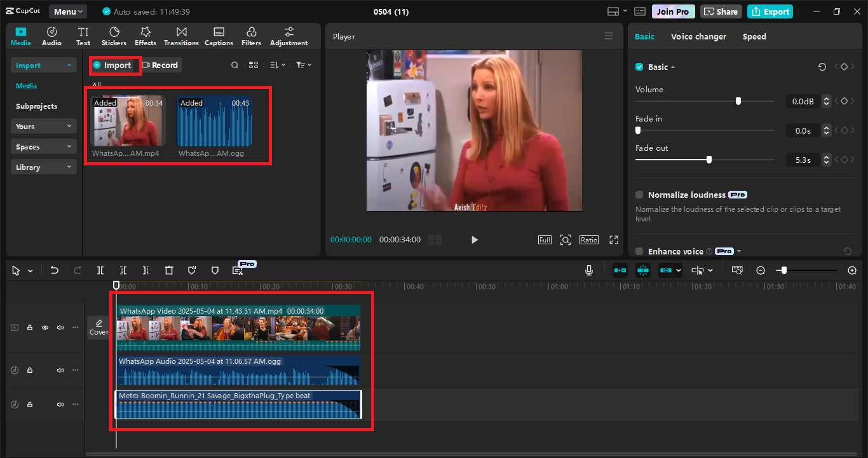Hide the video track with eye icon
This screenshot has height=458, width=868.
pyautogui.click(x=45, y=328)
